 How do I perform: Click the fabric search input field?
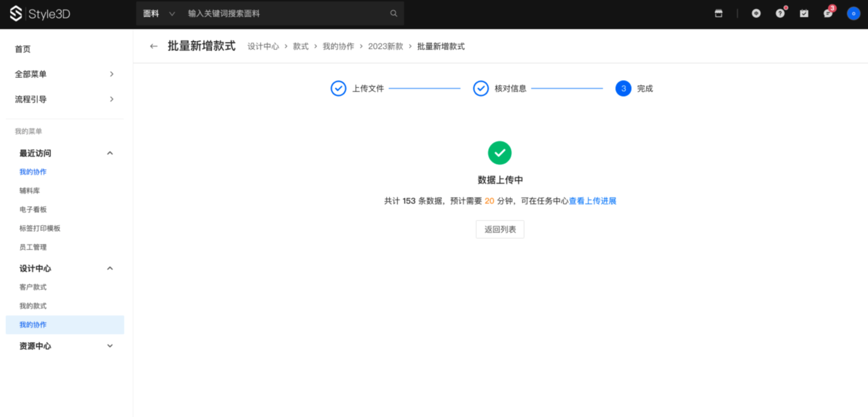(x=285, y=14)
